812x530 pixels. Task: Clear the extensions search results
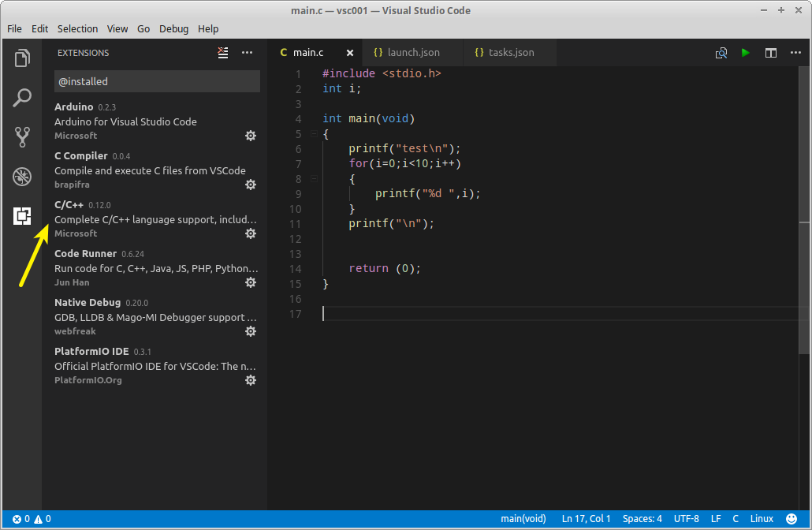pyautogui.click(x=222, y=52)
